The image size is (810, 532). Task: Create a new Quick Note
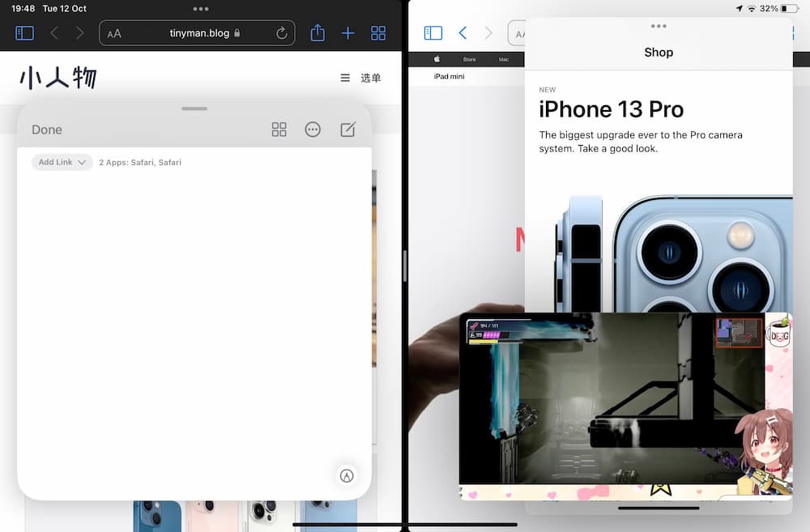347,129
